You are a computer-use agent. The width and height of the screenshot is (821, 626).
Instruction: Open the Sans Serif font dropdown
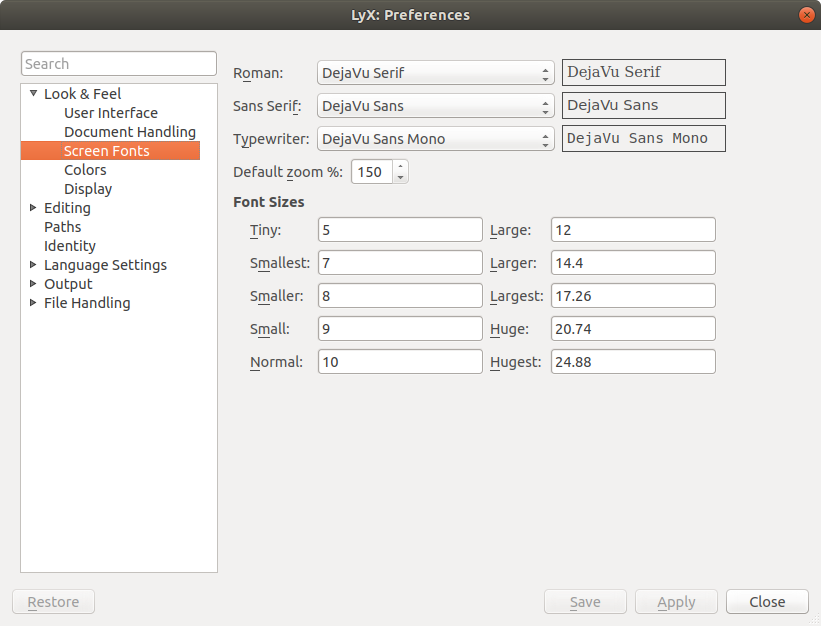point(435,106)
